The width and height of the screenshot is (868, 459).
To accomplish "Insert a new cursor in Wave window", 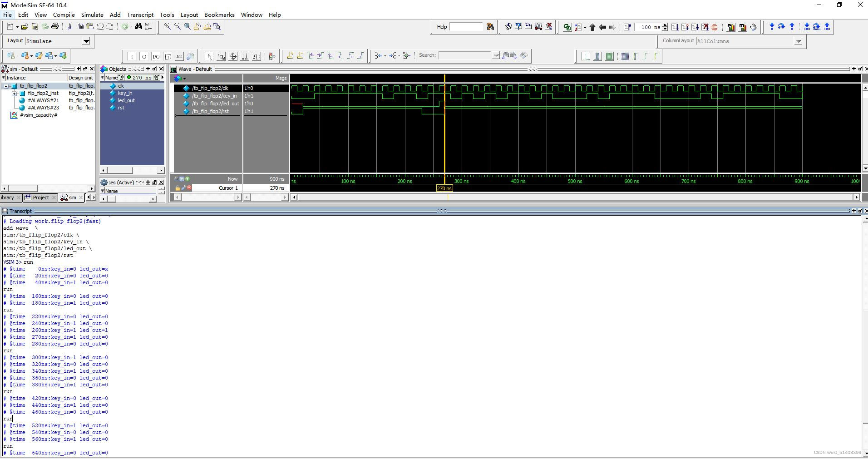I will (x=290, y=56).
